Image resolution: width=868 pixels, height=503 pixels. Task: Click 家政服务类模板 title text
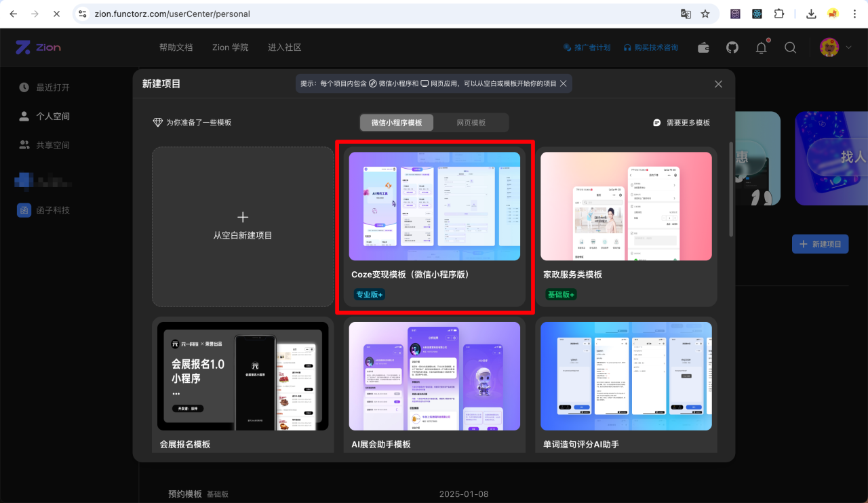coord(572,275)
